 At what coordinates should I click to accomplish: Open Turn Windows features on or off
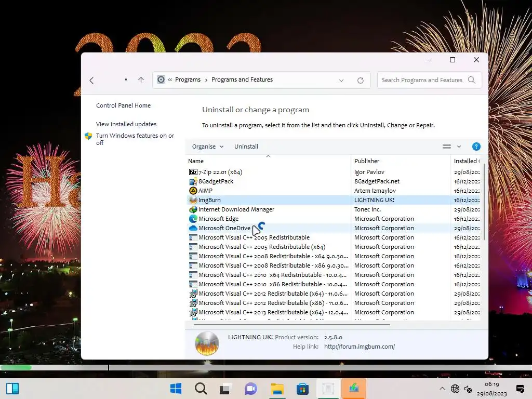tap(135, 139)
